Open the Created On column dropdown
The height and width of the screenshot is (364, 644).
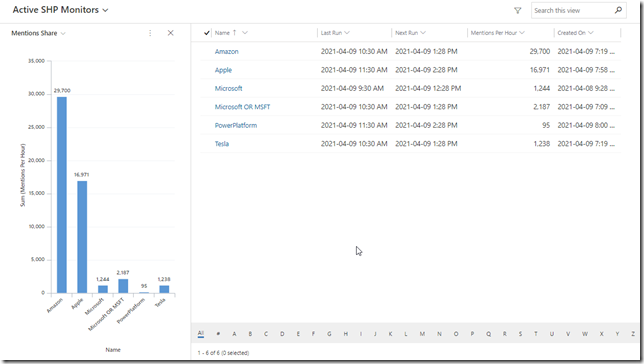591,33
